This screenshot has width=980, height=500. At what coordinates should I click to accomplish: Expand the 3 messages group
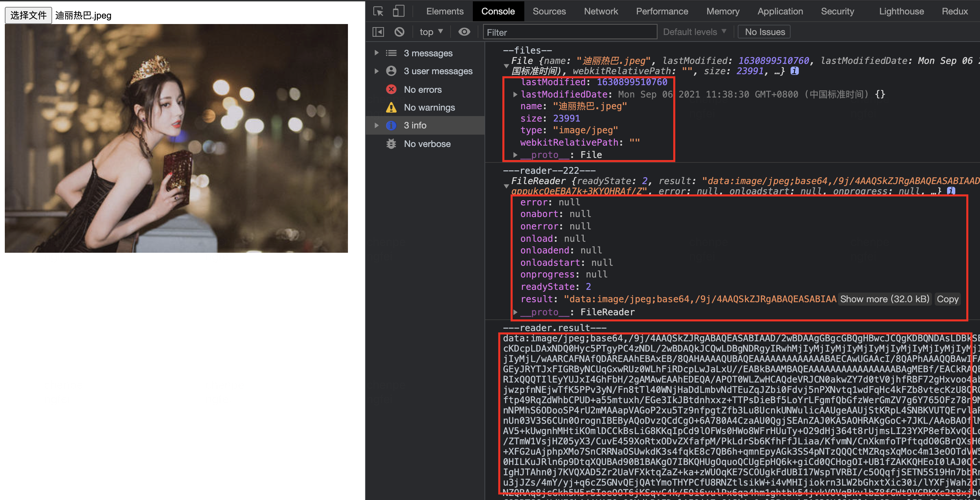(376, 53)
